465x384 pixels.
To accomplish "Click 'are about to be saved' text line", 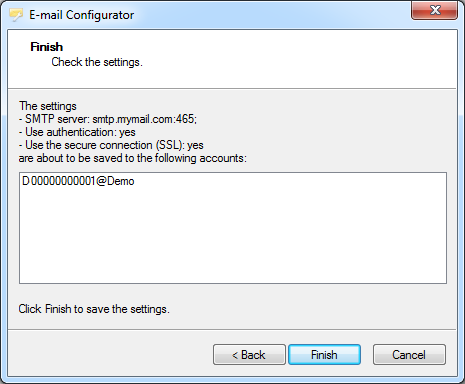I will [x=133, y=158].
